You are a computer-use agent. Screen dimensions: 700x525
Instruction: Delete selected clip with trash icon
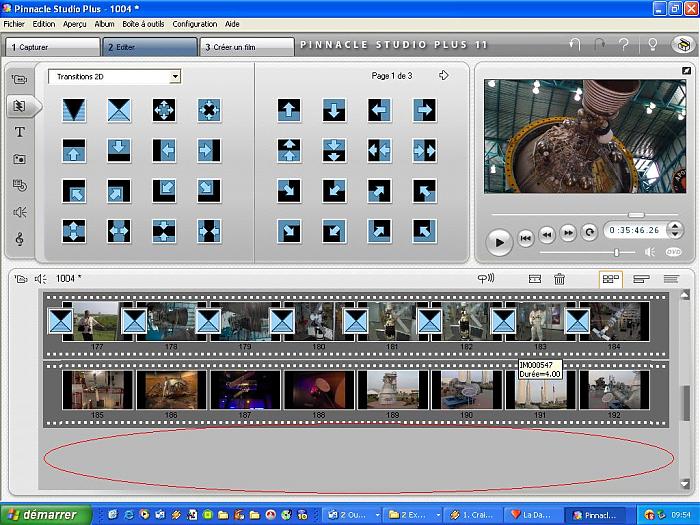(x=559, y=279)
